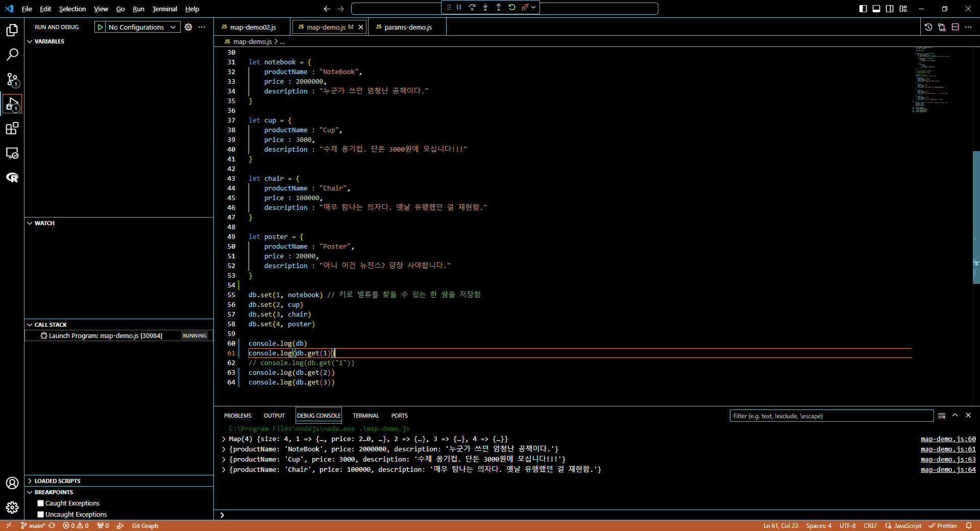Switch to the params-demo.js tab
This screenshot has width=980, height=531.
(408, 27)
